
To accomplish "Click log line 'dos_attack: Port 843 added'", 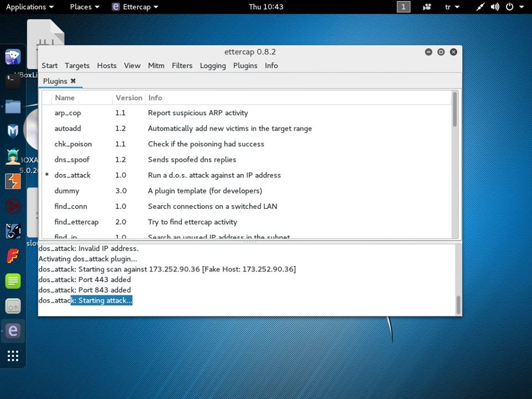I will (x=84, y=290).
